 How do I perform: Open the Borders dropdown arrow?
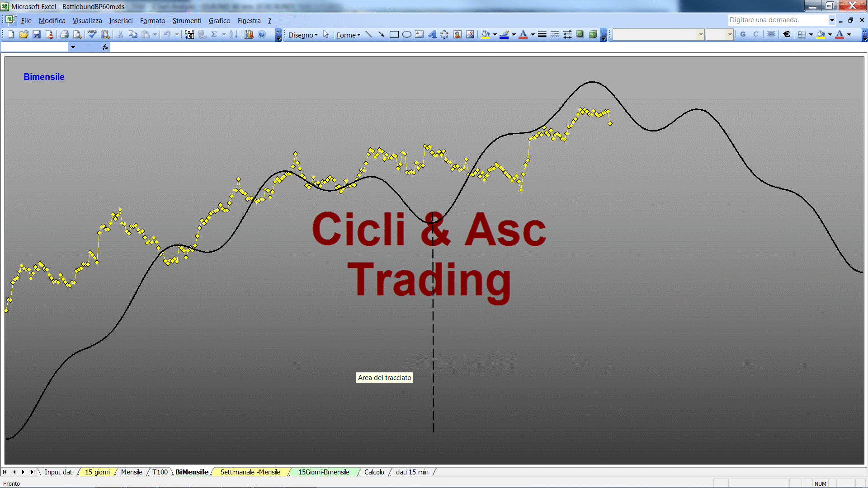point(811,34)
